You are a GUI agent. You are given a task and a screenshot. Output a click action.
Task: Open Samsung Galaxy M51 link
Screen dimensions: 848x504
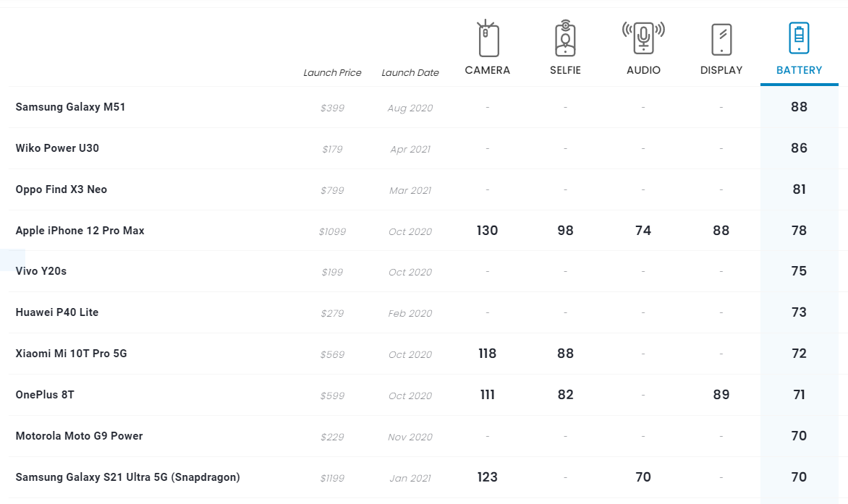[71, 107]
